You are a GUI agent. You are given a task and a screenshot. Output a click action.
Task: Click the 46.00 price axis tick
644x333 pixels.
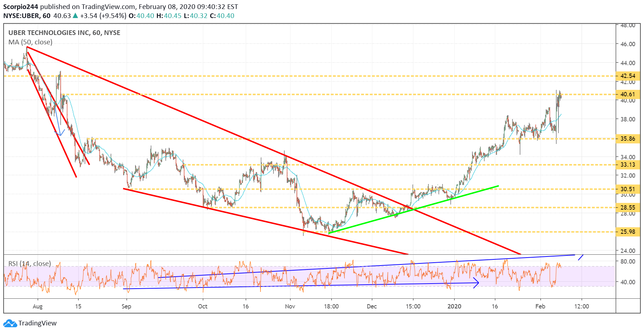click(628, 44)
